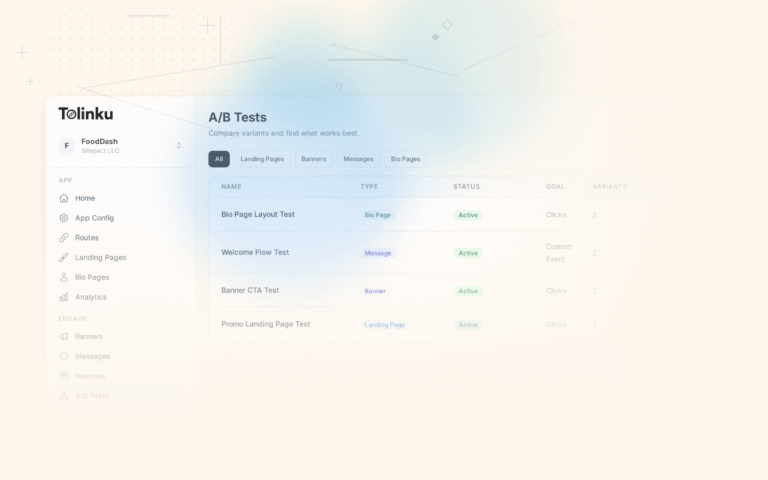Open Referrals in sidebar
The image size is (768, 480).
pyautogui.click(x=90, y=376)
